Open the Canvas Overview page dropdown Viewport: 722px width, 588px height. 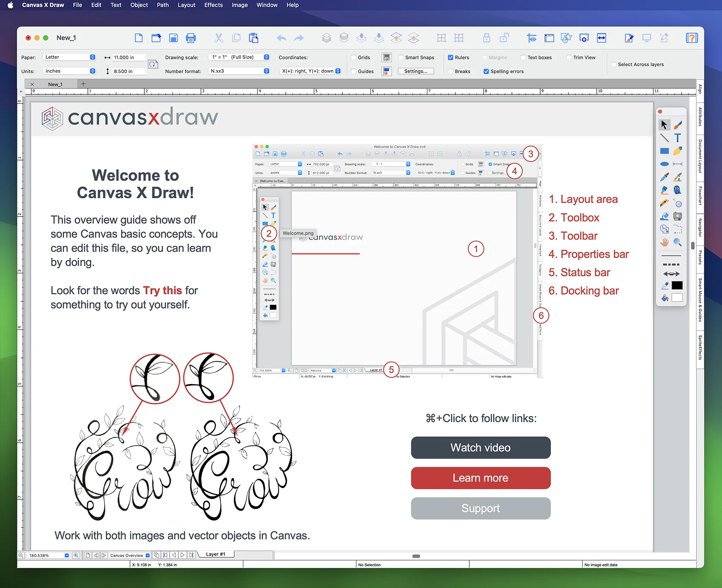(x=130, y=555)
